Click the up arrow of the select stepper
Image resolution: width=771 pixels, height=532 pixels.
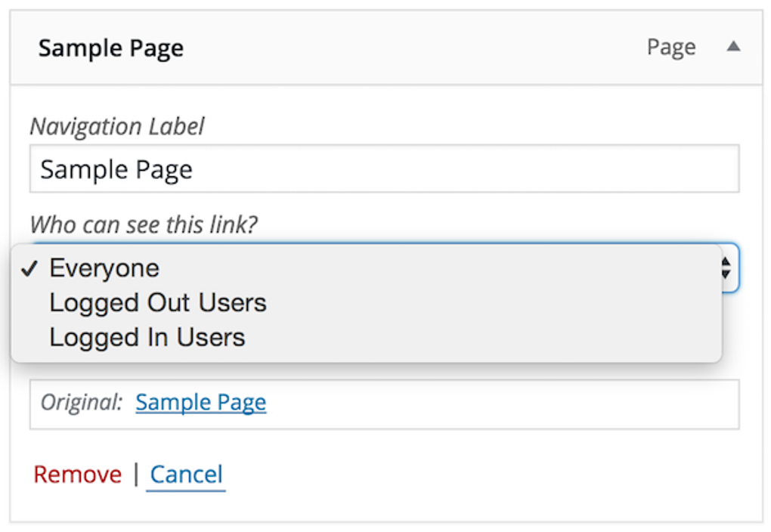724,262
